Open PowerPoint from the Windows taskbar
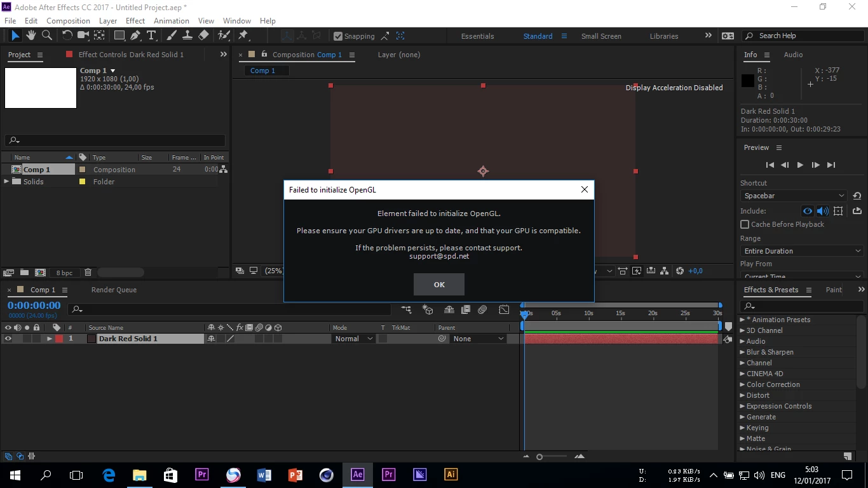868x488 pixels. coord(295,475)
